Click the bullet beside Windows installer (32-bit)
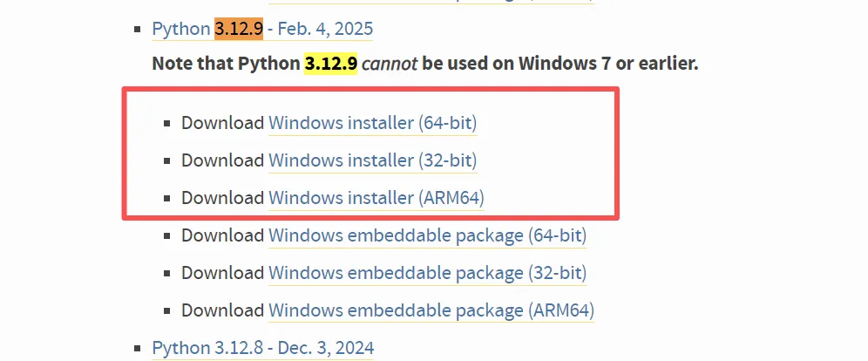Viewport: 868px width, 361px height. pos(166,161)
